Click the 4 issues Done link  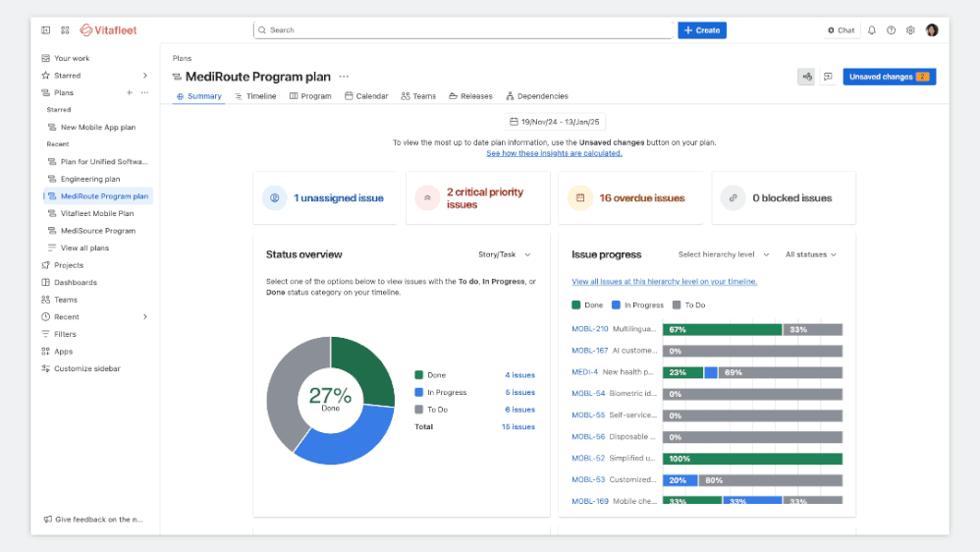[x=520, y=375]
